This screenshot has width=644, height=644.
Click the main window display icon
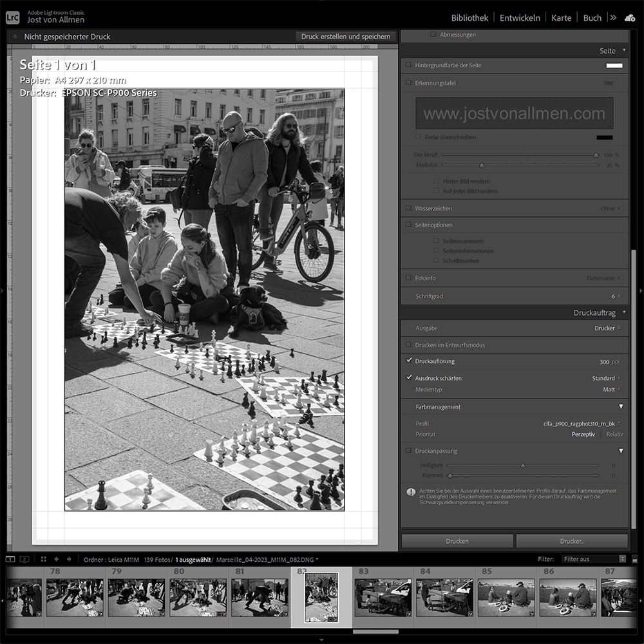point(10,559)
